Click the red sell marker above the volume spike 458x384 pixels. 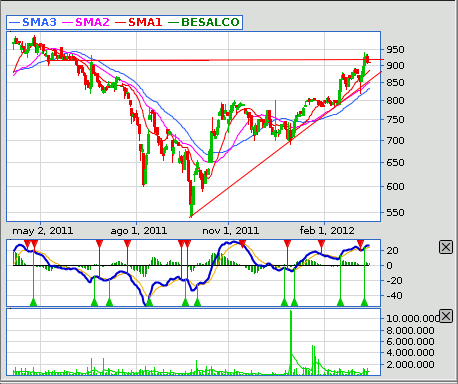[x=287, y=244]
